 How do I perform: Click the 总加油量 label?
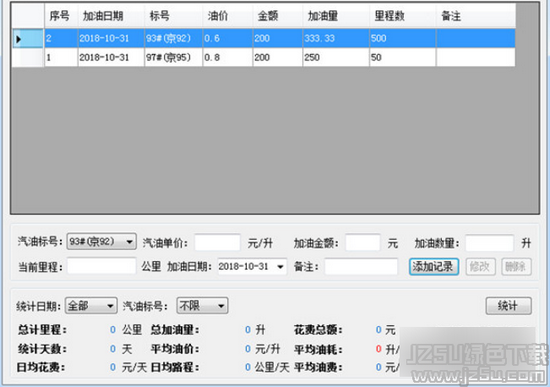(175, 330)
